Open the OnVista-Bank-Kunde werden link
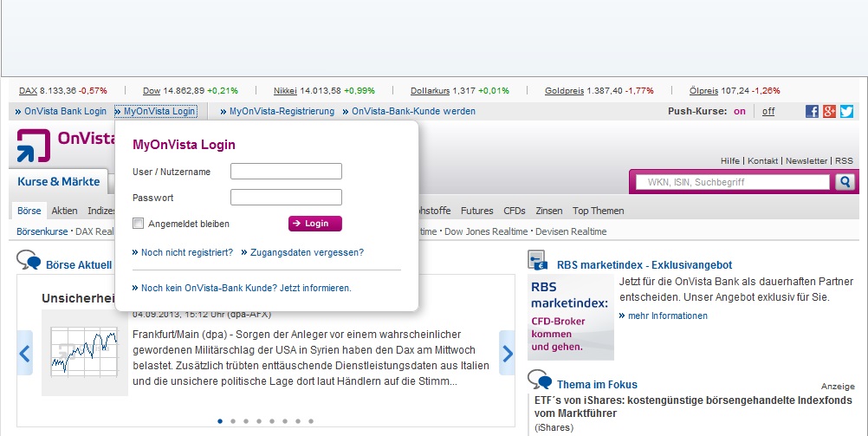868x436 pixels. pyautogui.click(x=409, y=111)
